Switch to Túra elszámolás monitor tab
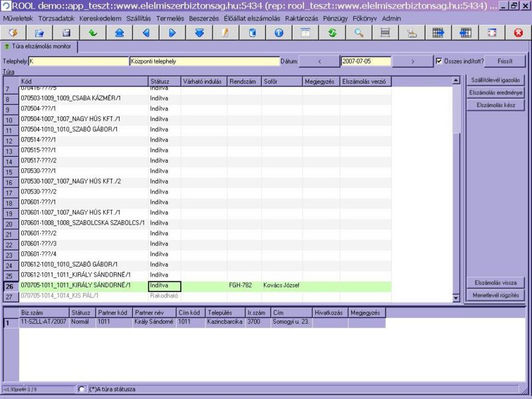Image resolution: width=532 pixels, height=399 pixels. [40, 47]
